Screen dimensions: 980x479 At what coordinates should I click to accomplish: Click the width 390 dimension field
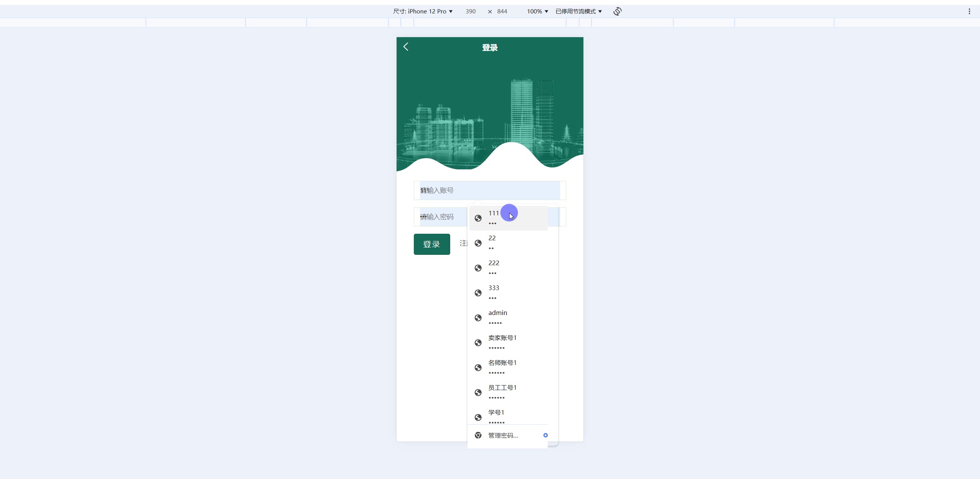(470, 11)
